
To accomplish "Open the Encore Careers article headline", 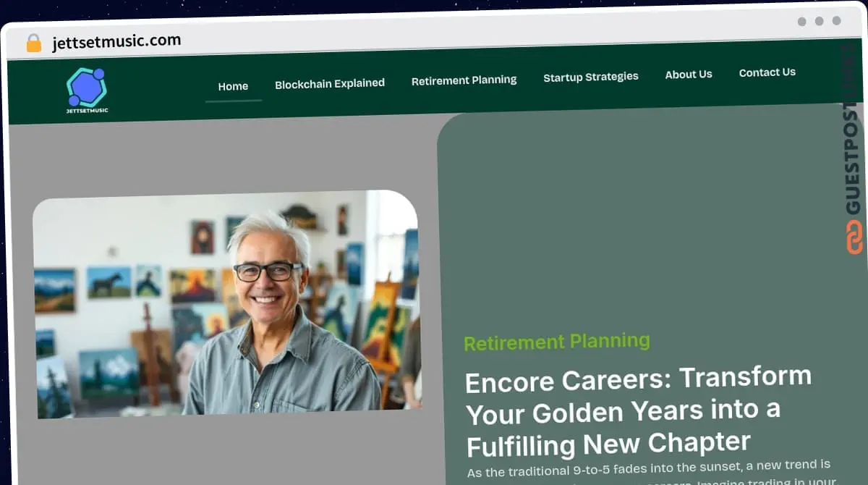I will coord(637,410).
